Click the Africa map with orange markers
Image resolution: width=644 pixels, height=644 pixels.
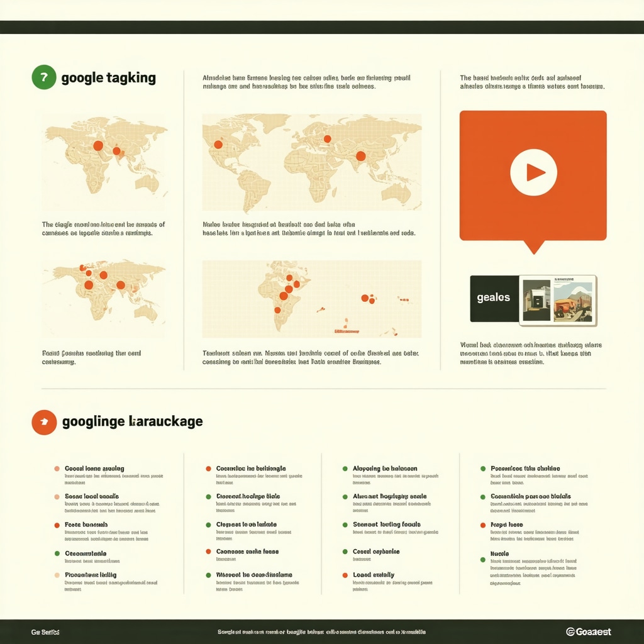[312, 299]
